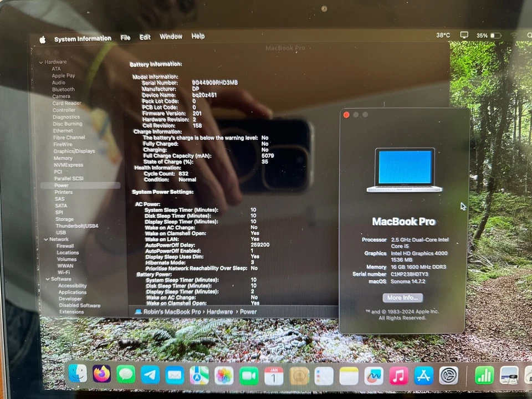Viewport: 532px width, 399px height.
Task: Open Mail from the Dock
Action: (x=175, y=376)
